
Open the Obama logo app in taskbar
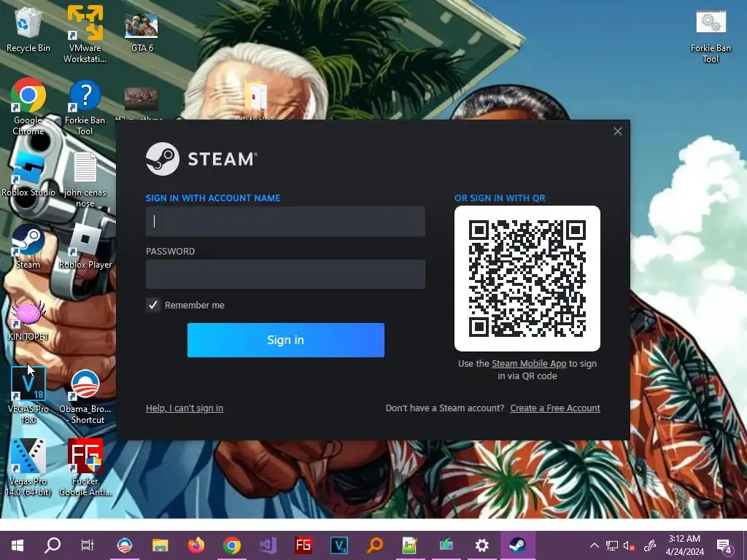124,545
